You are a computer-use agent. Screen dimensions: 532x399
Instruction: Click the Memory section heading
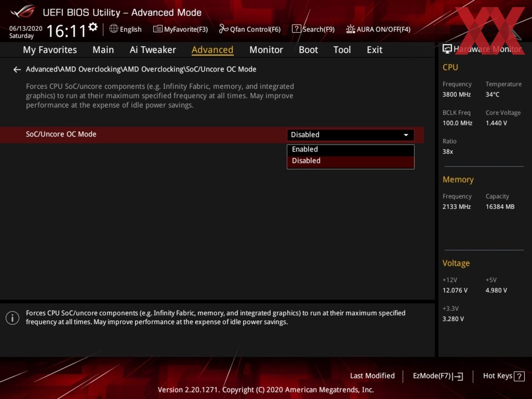(458, 180)
